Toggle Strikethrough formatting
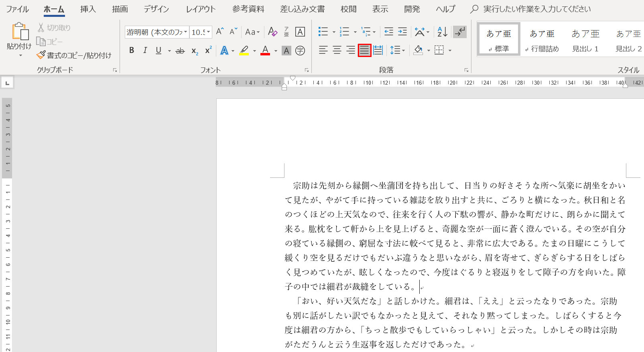 coord(180,51)
